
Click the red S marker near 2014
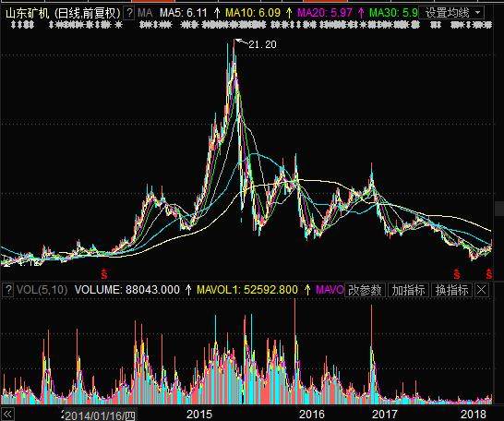click(104, 274)
